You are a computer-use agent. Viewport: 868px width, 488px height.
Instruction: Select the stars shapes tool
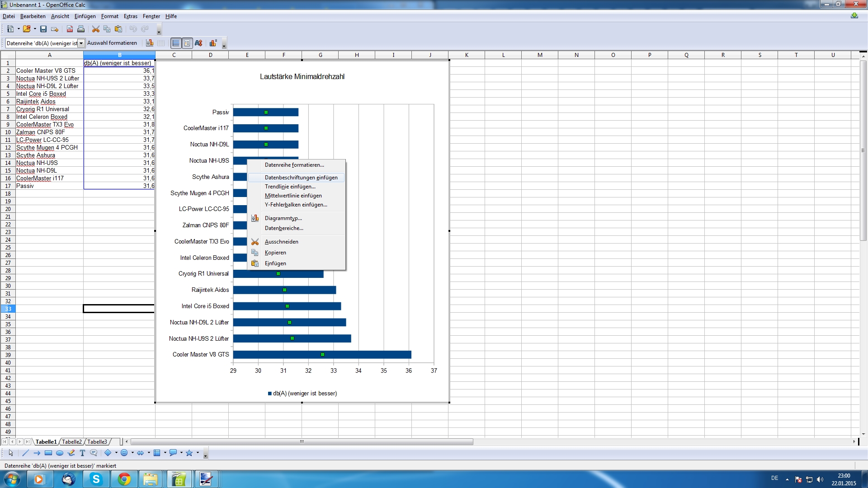click(x=189, y=453)
